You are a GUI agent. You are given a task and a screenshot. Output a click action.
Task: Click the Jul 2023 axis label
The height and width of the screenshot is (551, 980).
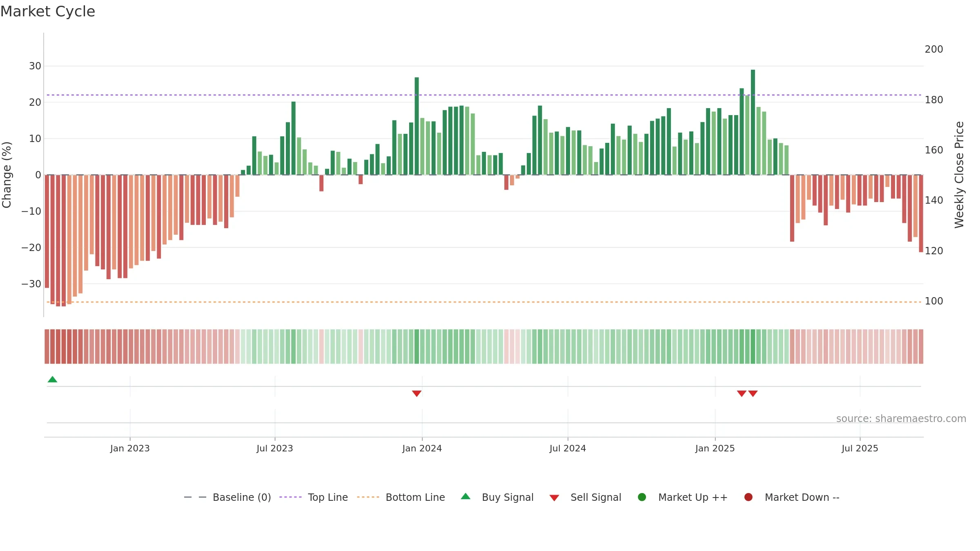pyautogui.click(x=275, y=449)
